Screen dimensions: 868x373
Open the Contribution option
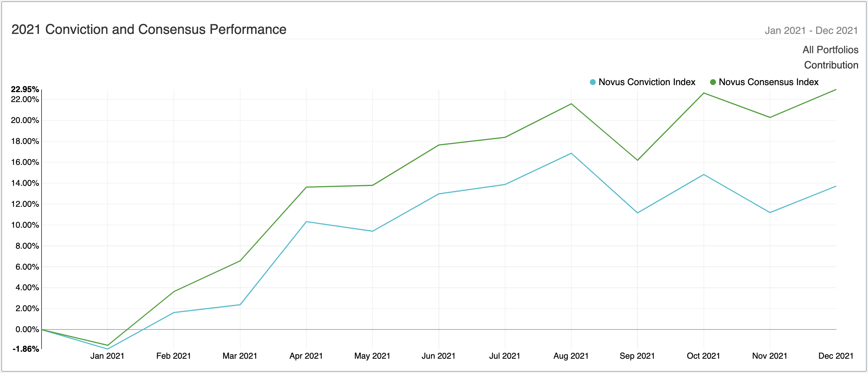[x=830, y=65]
